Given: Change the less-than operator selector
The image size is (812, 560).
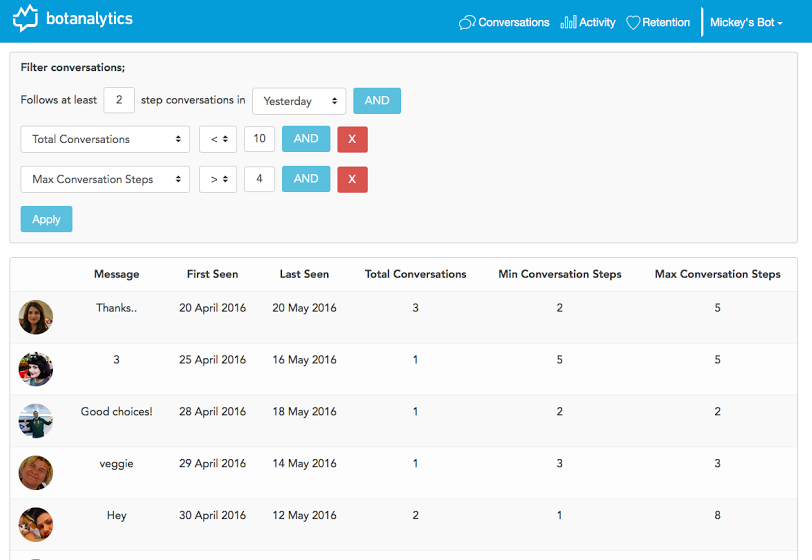Looking at the screenshot, I should (217, 139).
